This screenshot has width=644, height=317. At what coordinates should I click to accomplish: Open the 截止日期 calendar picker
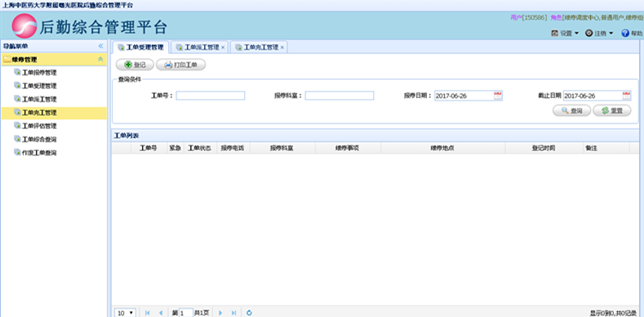point(627,96)
